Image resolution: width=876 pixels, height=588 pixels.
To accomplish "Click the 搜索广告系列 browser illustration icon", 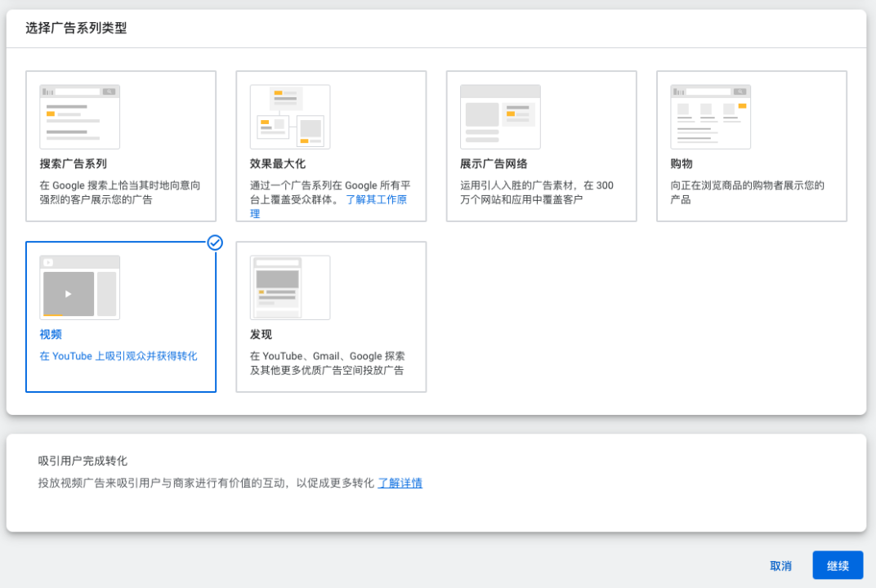I will pos(79,115).
